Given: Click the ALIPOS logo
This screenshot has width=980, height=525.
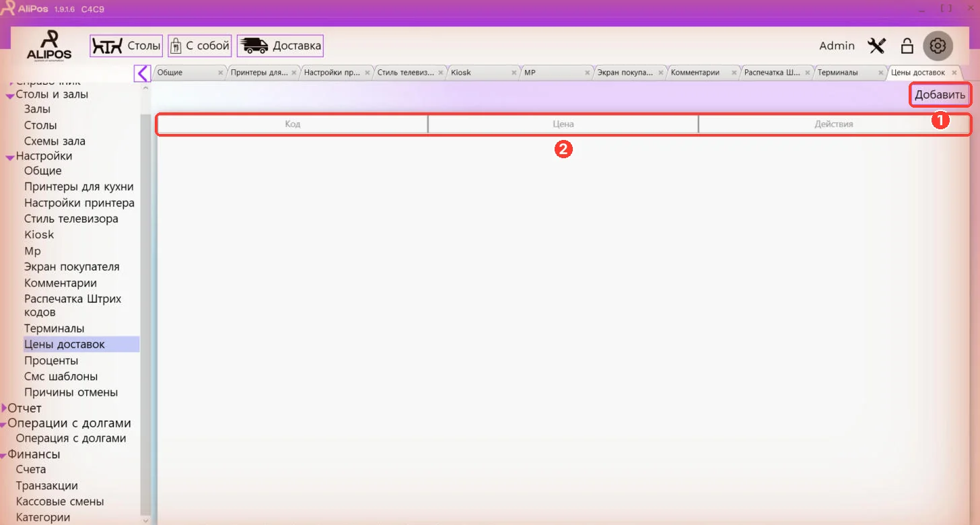Looking at the screenshot, I should (x=49, y=45).
